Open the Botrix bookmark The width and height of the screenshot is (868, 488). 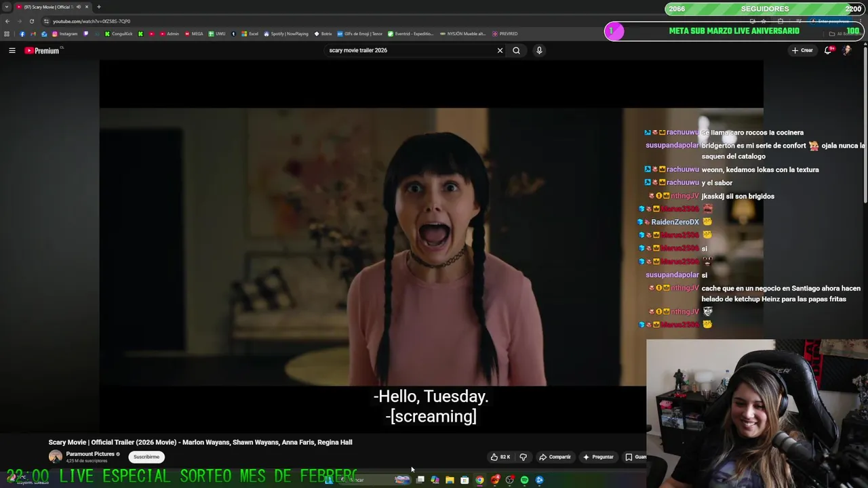coord(323,34)
